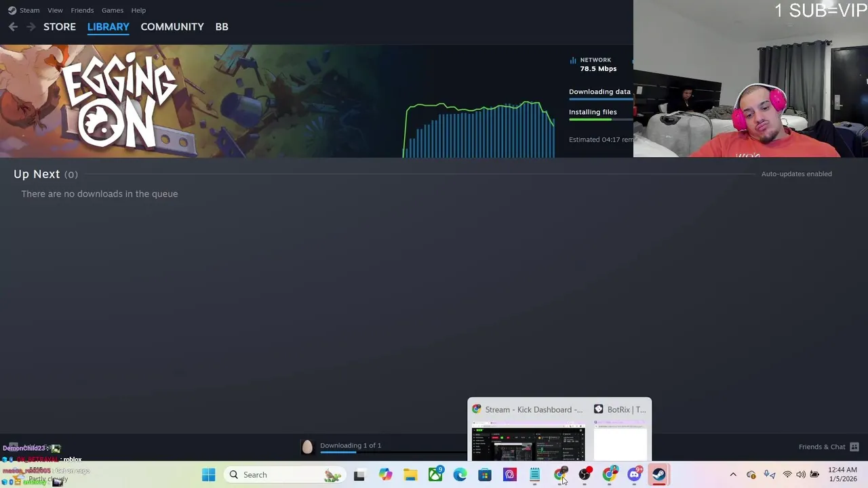Screen dimensions: 868x488
Task: Open Microsoft Edge from the taskbar
Action: tap(460, 474)
